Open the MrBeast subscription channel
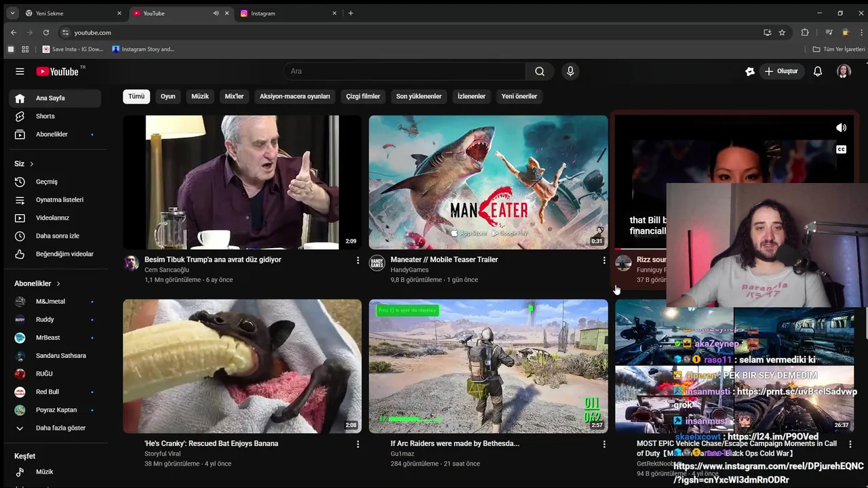868x488 pixels. point(55,338)
